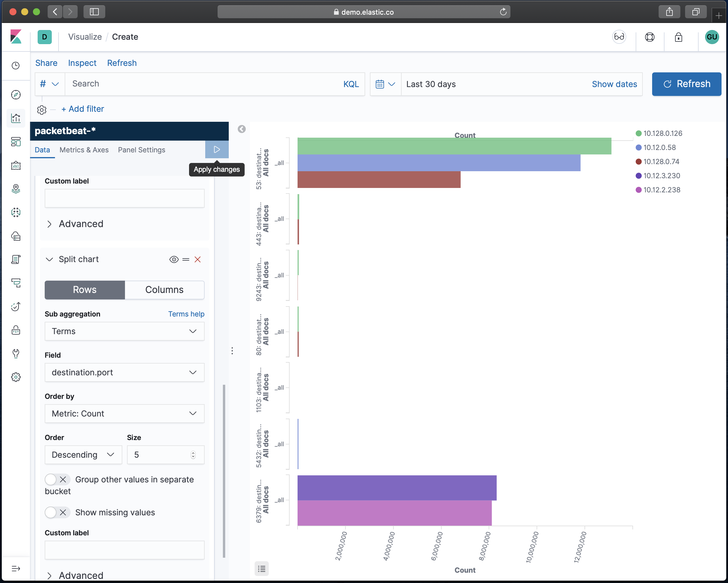The width and height of the screenshot is (728, 583).
Task: Open the Inspect menu item
Action: pyautogui.click(x=82, y=63)
